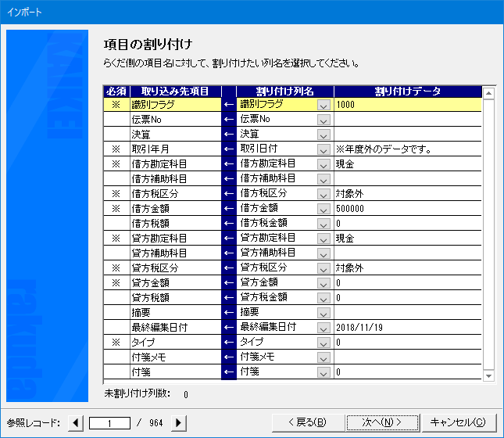
Task: Select the 借方補助科目 target item cell
Action: click(176, 178)
